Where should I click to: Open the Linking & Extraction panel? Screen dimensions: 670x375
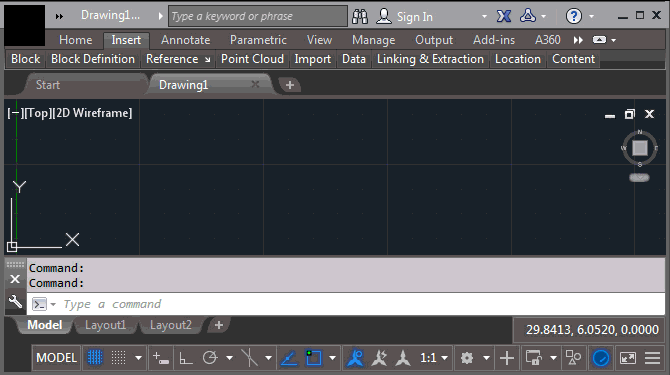tap(430, 59)
